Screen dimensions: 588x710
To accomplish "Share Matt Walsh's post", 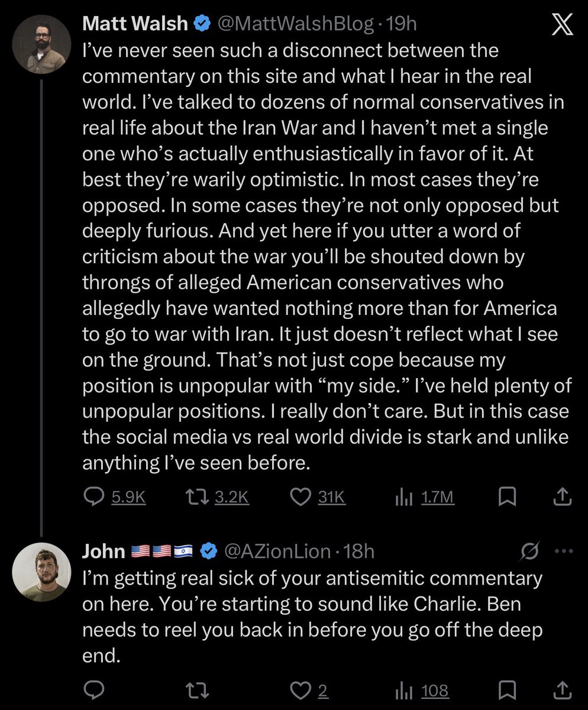I will click(561, 498).
